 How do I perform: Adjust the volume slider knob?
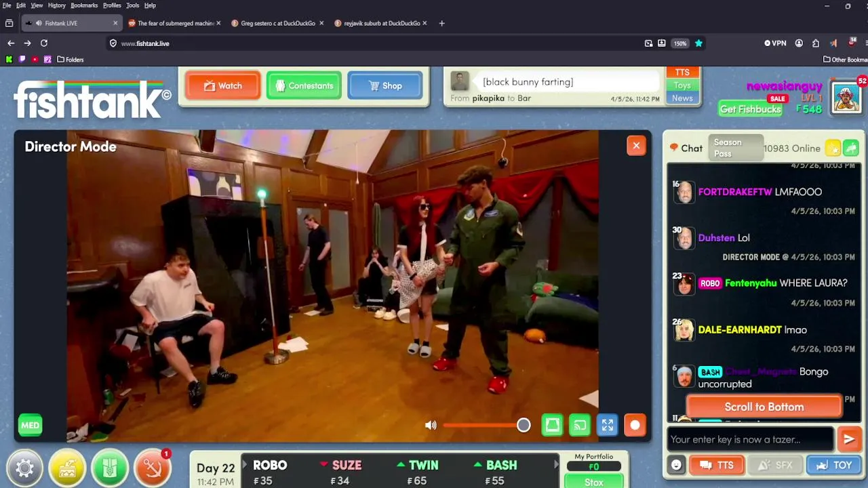pyautogui.click(x=524, y=425)
